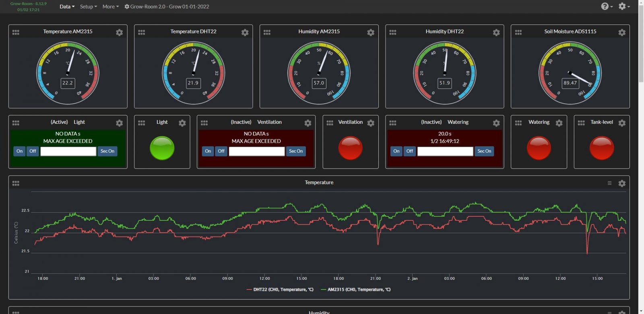
Task: Open the More dropdown menu
Action: coord(110,6)
